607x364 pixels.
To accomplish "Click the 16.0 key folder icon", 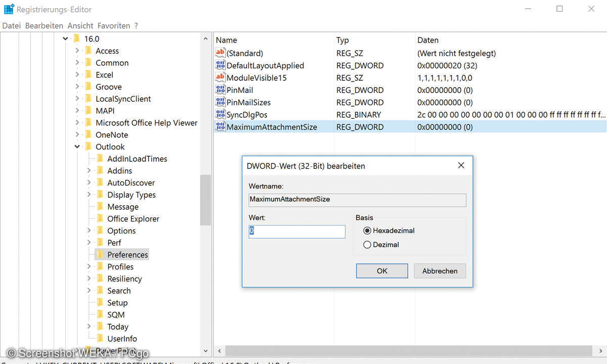I will pos(77,38).
